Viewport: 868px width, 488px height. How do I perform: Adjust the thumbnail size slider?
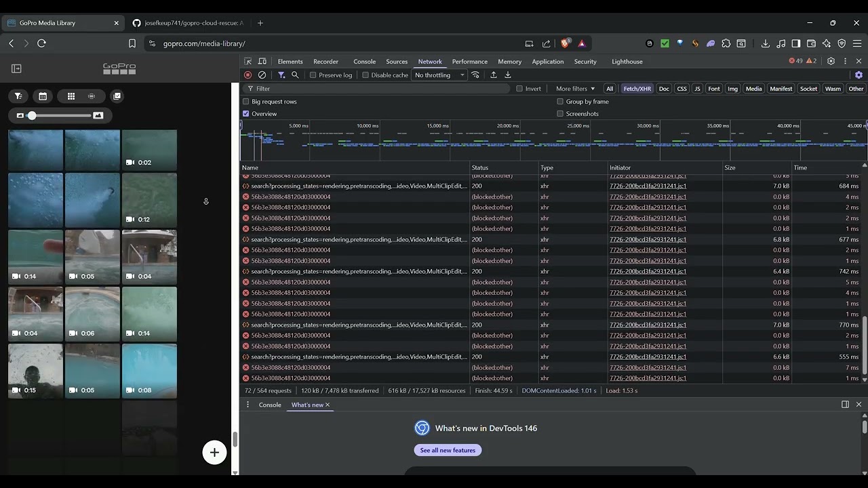[x=32, y=116]
